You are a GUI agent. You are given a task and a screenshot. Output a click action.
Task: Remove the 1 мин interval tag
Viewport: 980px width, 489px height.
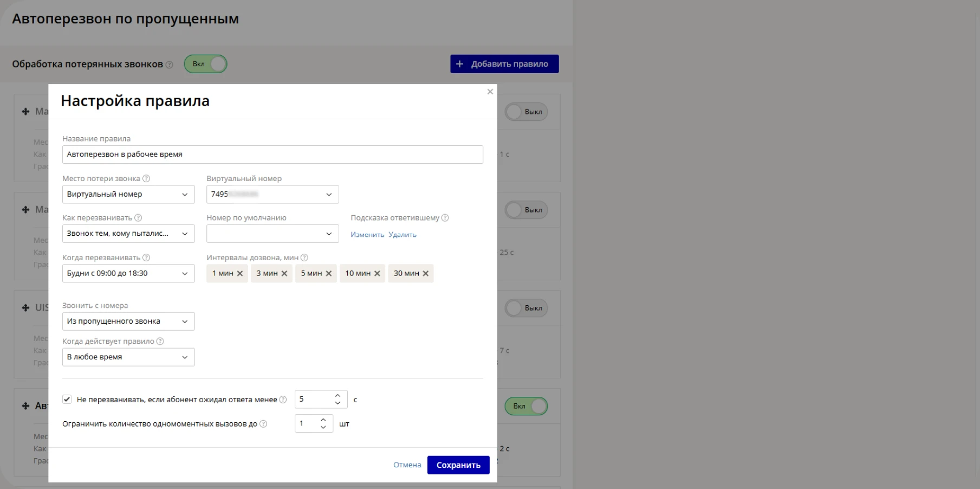click(240, 274)
